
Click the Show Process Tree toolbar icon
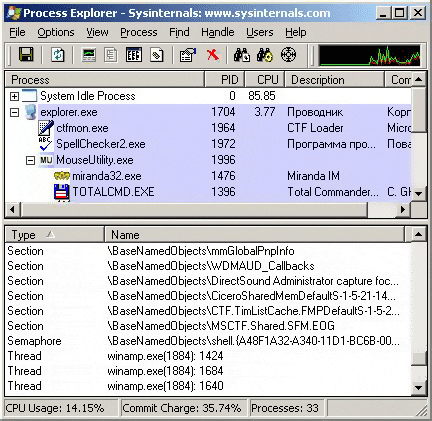pyautogui.click(x=111, y=55)
